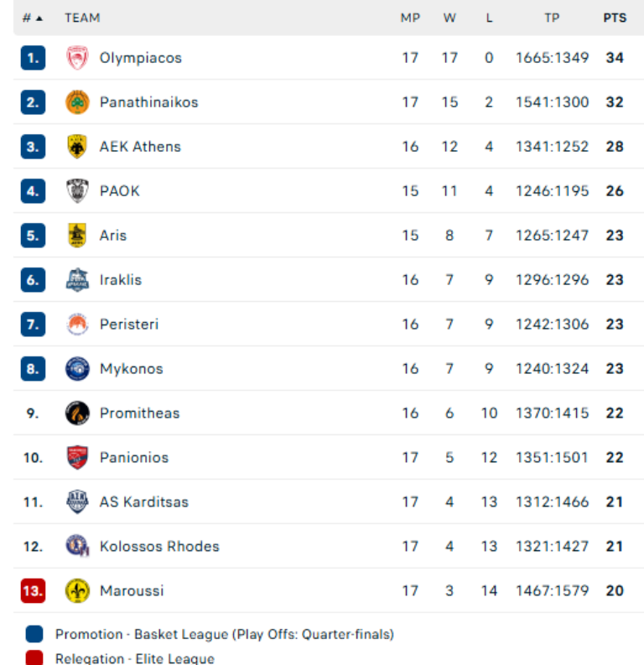This screenshot has width=644, height=665.
Task: Open the Panionios team page
Action: click(x=134, y=458)
